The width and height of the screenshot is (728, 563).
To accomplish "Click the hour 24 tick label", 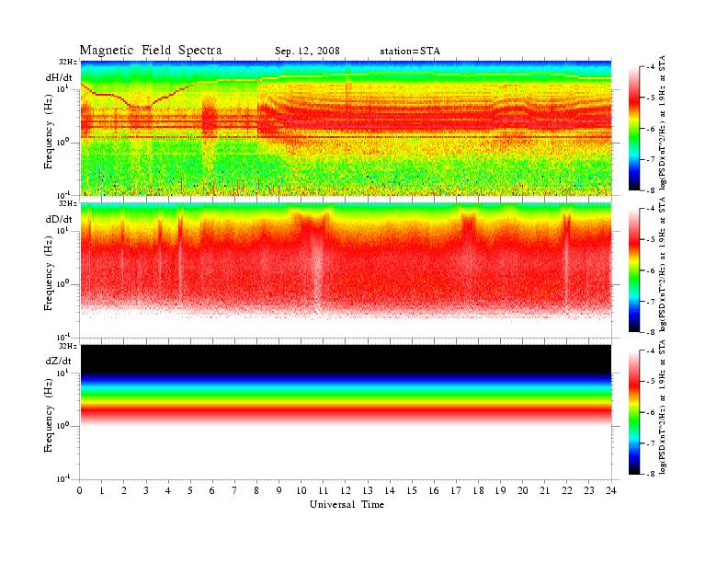I will click(x=611, y=490).
